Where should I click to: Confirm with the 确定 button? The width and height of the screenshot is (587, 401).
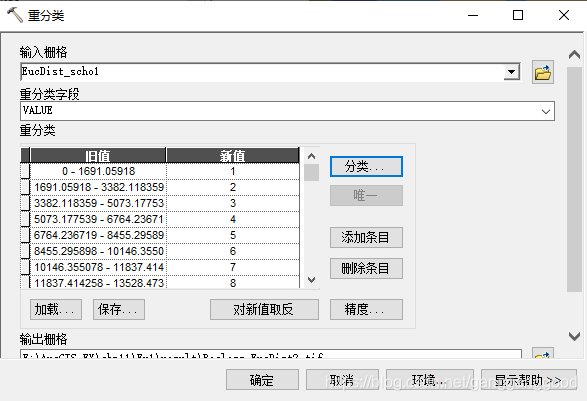click(262, 380)
